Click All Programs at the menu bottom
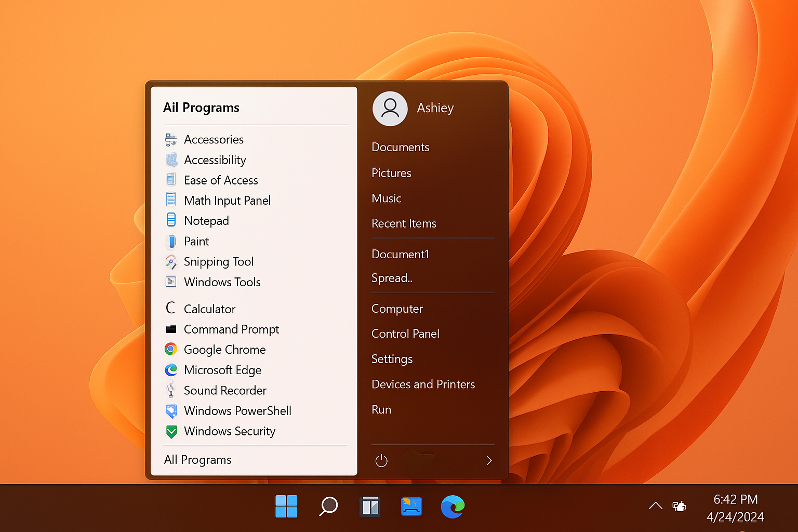This screenshot has width=798, height=532. click(x=197, y=460)
